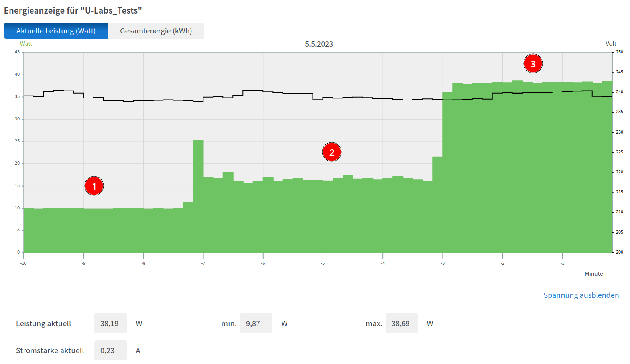
Task: Select the min. power field showing 9,87
Action: tap(256, 323)
